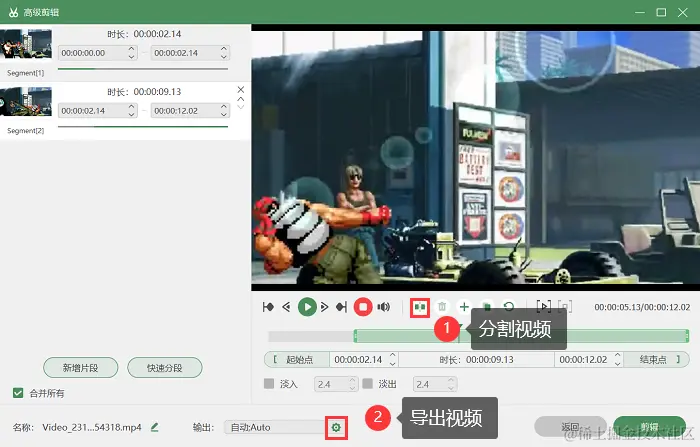Add a segment with the plus icon

pyautogui.click(x=464, y=307)
